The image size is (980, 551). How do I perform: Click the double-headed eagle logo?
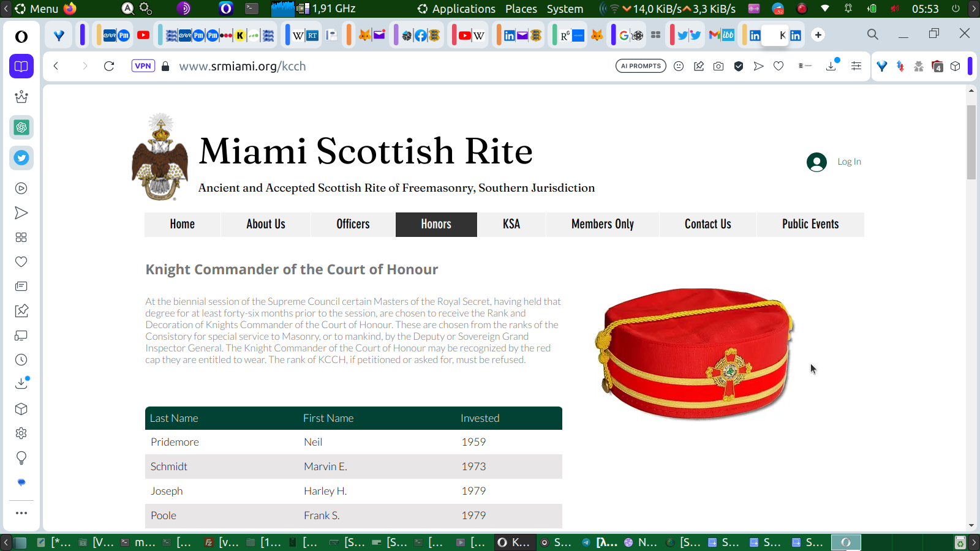tap(160, 157)
